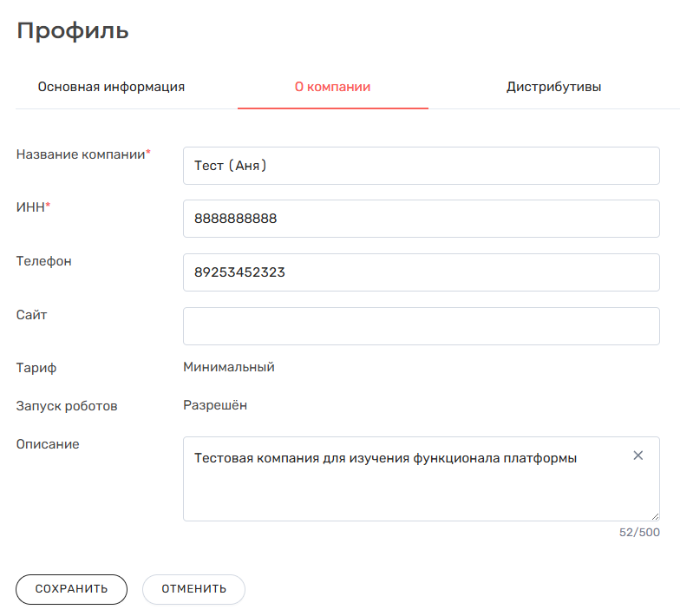The width and height of the screenshot is (680, 616).
Task: Click the Запуск роботов label
Action: pos(67,405)
